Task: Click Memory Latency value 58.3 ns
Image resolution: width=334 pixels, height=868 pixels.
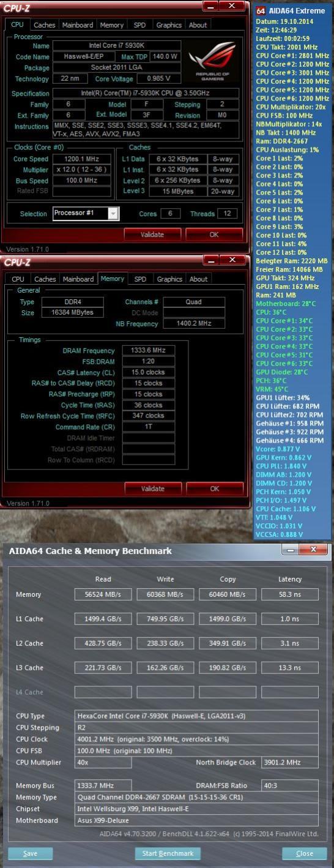Action: click(289, 594)
